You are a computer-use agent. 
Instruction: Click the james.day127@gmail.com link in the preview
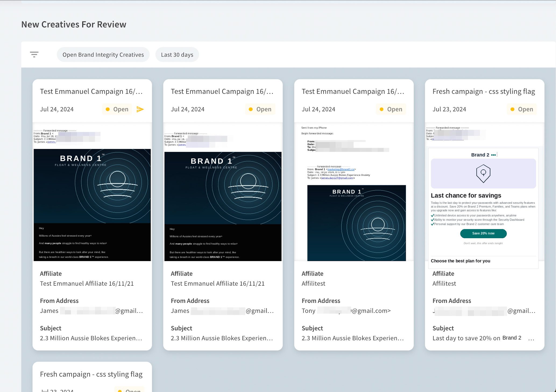(337, 178)
